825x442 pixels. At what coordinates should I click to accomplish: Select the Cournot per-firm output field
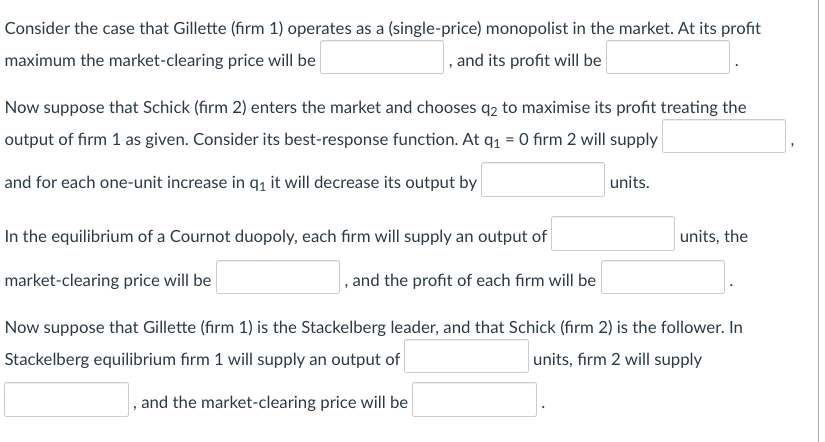(x=613, y=234)
